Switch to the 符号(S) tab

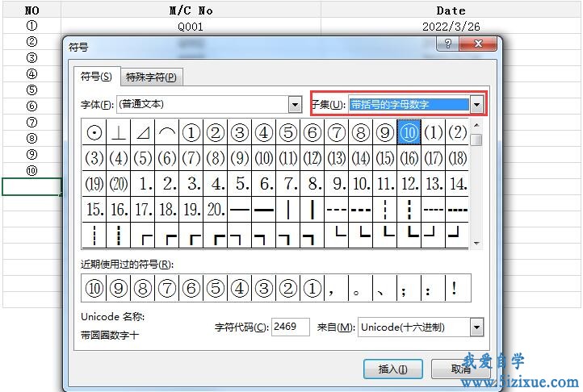pos(96,77)
